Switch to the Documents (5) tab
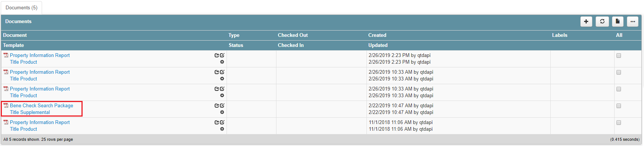Screen dimensions: 644x146 22,8
